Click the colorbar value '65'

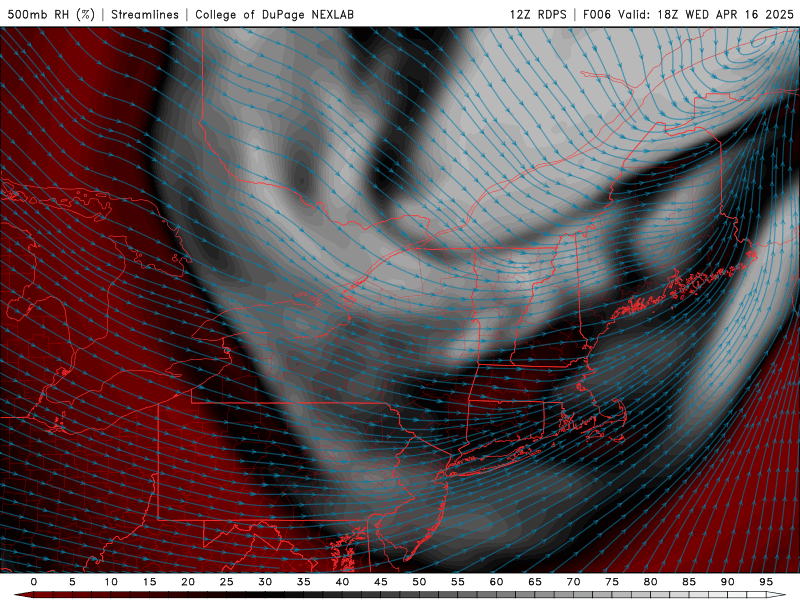[x=535, y=582]
